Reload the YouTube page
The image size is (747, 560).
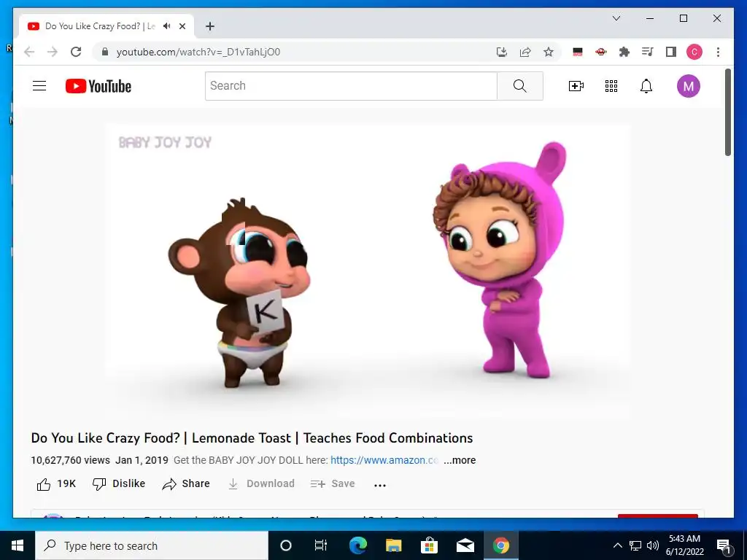pyautogui.click(x=76, y=52)
